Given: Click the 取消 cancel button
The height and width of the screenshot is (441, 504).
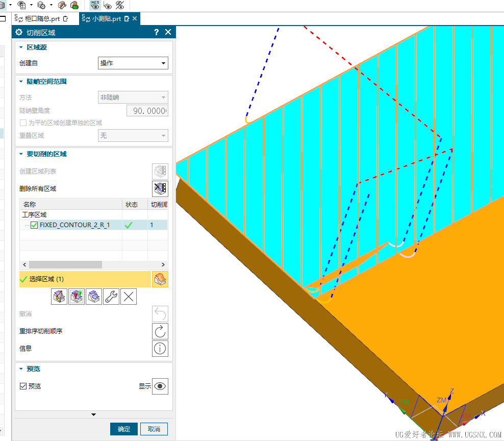Looking at the screenshot, I should click(154, 429).
